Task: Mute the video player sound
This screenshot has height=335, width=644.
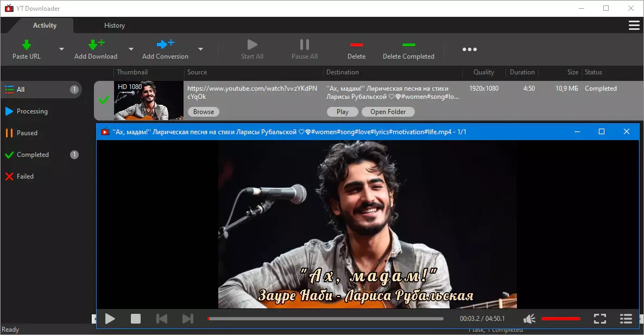Action: pos(529,319)
